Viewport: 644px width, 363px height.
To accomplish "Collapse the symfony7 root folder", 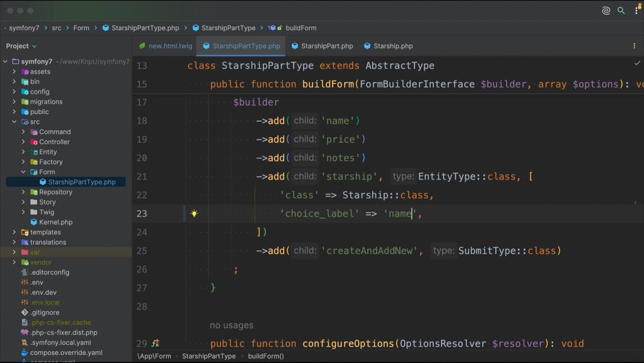I will pyautogui.click(x=5, y=62).
